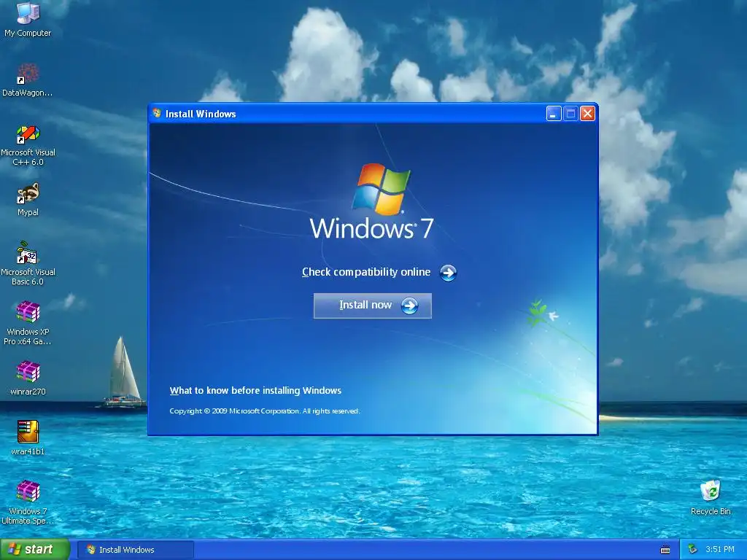The width and height of the screenshot is (747, 560).
Task: Click the Install now button
Action: pyautogui.click(x=373, y=306)
